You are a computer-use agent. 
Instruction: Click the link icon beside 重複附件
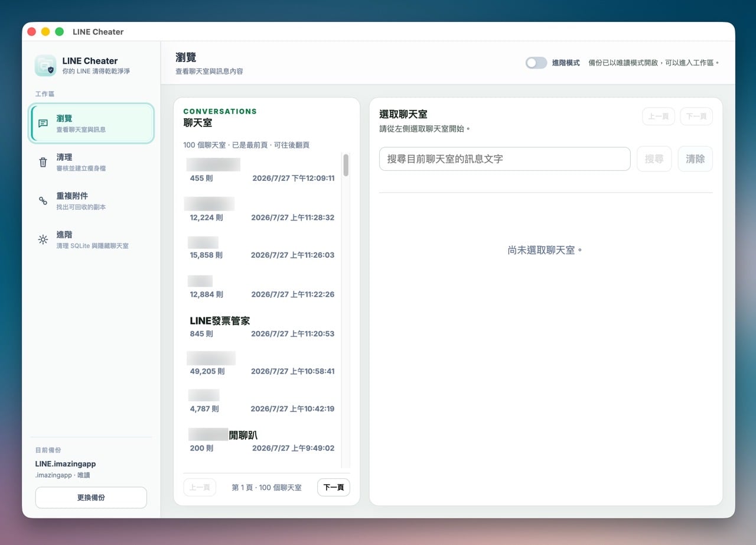43,201
